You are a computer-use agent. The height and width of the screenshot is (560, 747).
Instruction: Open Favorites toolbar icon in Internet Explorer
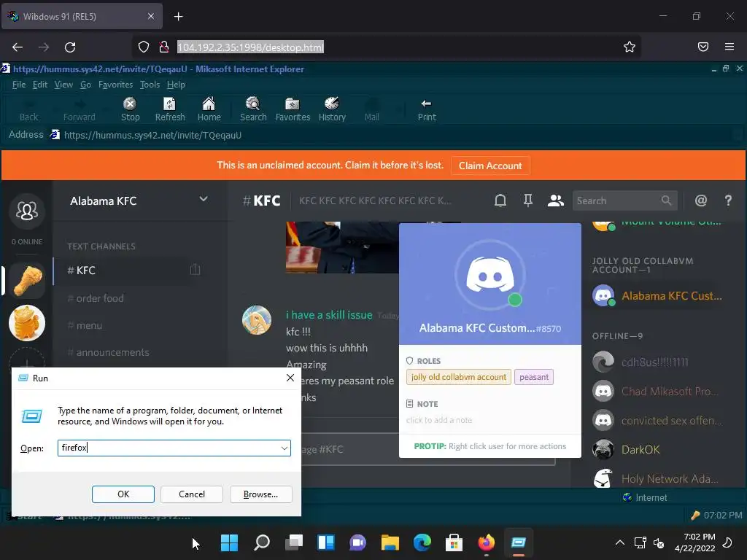pyautogui.click(x=293, y=109)
